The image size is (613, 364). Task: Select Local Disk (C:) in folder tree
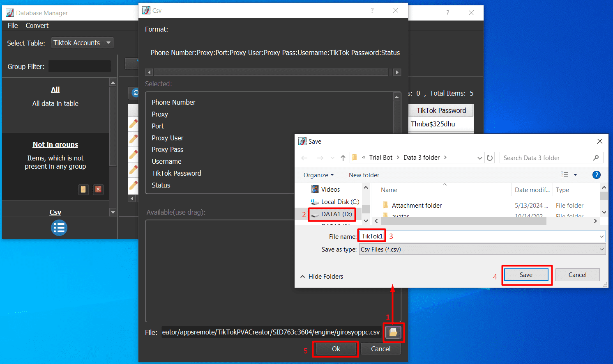(x=335, y=202)
